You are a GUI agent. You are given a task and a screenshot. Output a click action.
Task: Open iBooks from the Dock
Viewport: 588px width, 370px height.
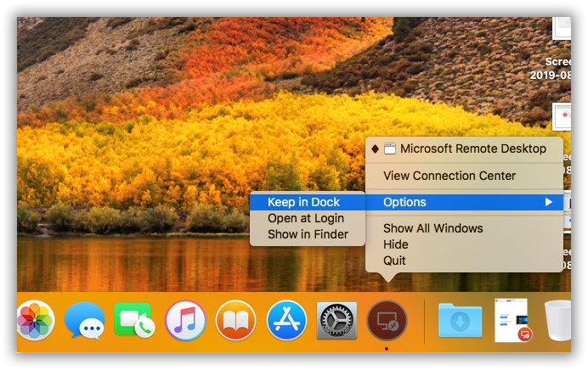[235, 322]
